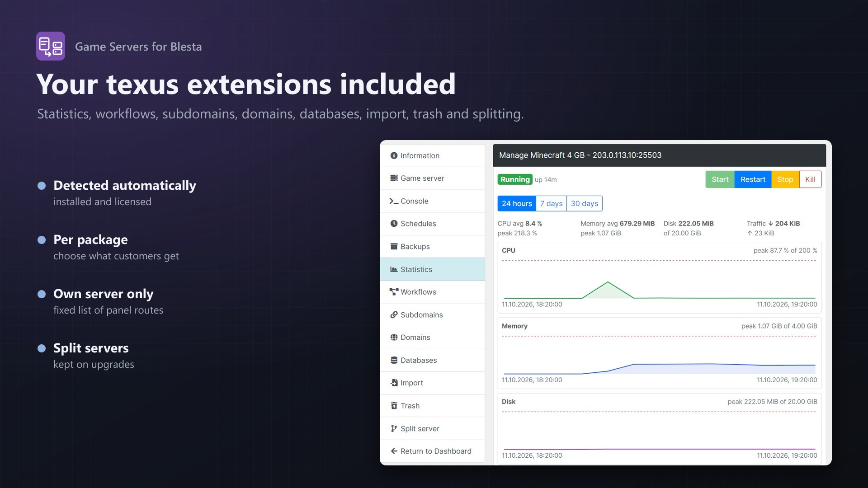Select the 24 hours range tab

[x=517, y=203]
